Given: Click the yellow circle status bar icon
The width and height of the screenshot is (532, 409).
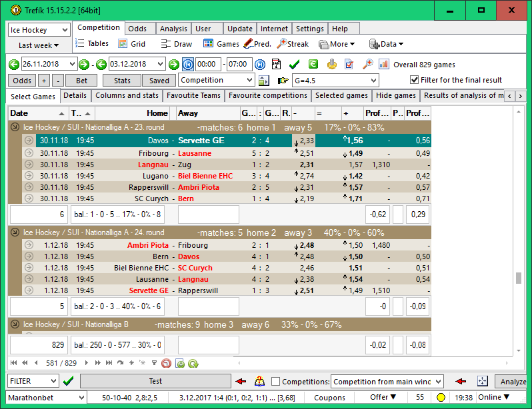Looking at the screenshot, I should [441, 398].
